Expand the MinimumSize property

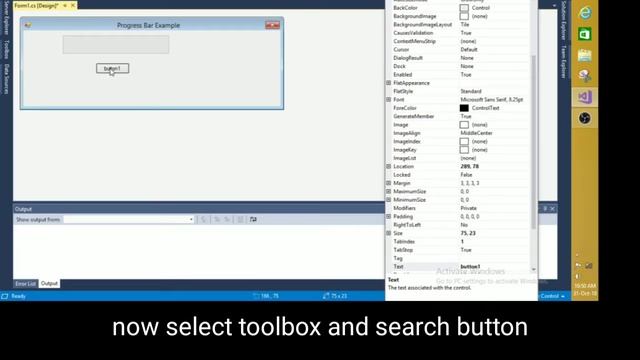(389, 200)
